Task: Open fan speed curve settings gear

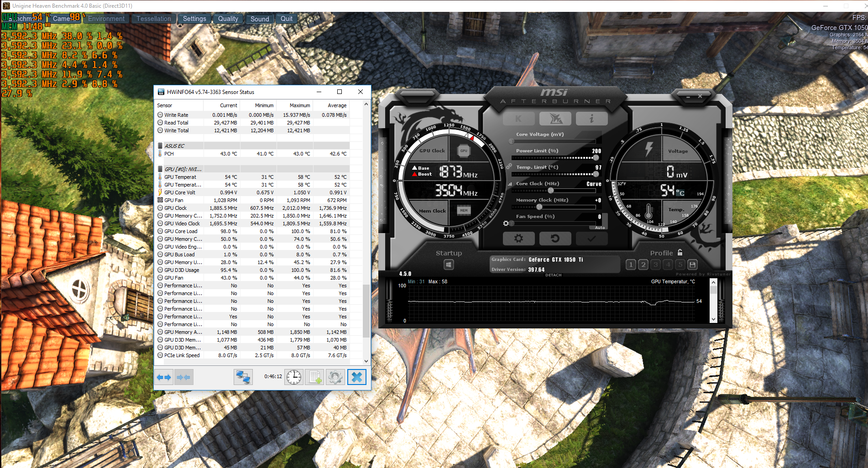Action: pos(506,224)
